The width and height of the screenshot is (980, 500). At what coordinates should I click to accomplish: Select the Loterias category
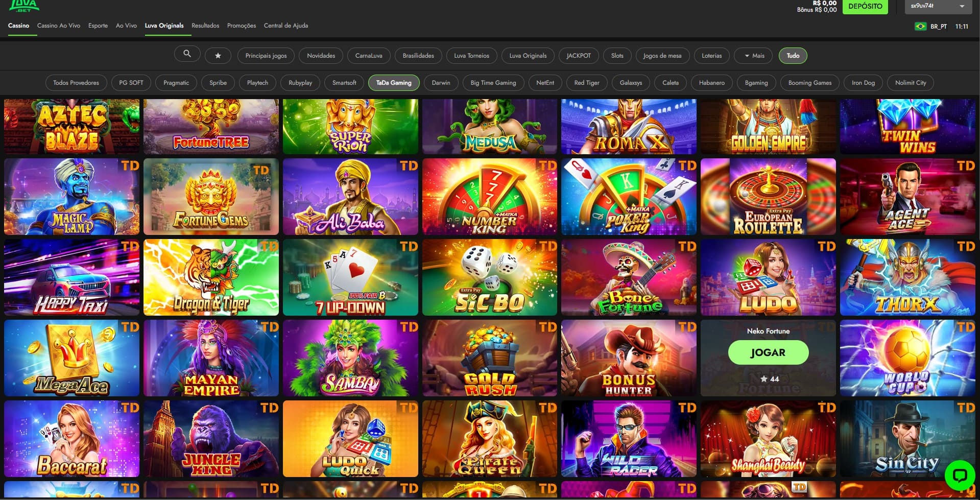click(712, 56)
